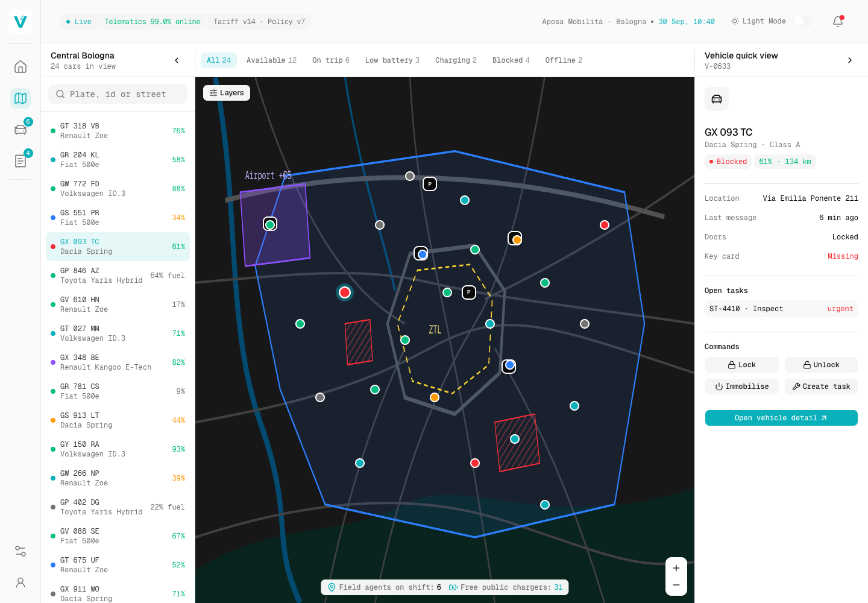Viewport: 868px width, 603px height.
Task: Show the Charging 2 tab
Action: [x=456, y=60]
